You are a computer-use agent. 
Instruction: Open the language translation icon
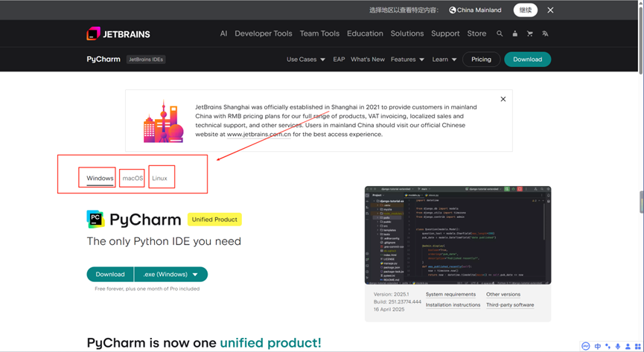pos(545,33)
